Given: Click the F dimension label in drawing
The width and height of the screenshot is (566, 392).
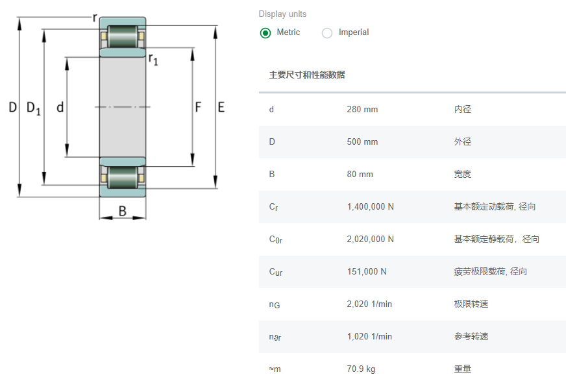Looking at the screenshot, I should pyautogui.click(x=199, y=108).
